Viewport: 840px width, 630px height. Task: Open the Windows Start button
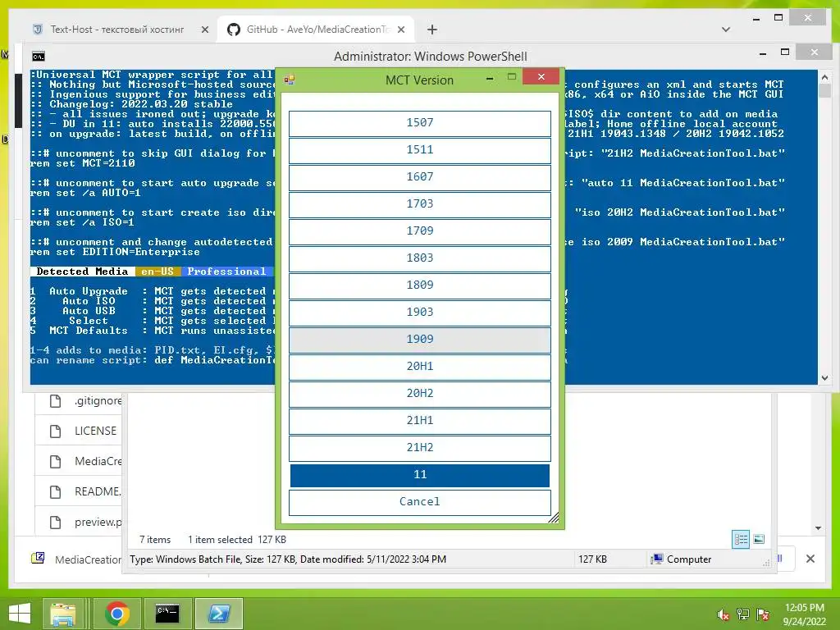pyautogui.click(x=20, y=614)
